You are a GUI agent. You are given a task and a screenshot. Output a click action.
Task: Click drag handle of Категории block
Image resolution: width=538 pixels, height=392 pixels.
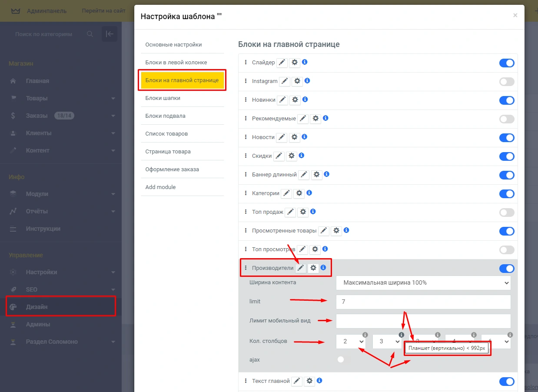tap(246, 193)
